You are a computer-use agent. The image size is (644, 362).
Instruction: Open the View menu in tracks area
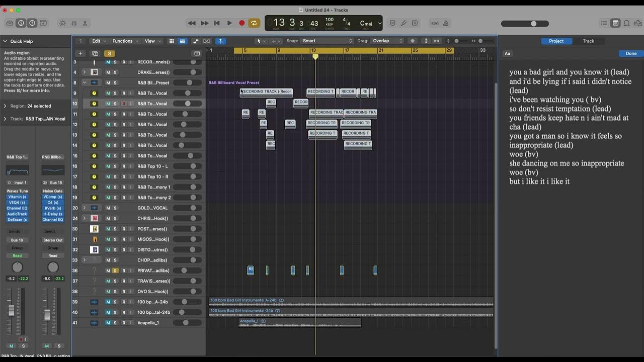pos(153,41)
